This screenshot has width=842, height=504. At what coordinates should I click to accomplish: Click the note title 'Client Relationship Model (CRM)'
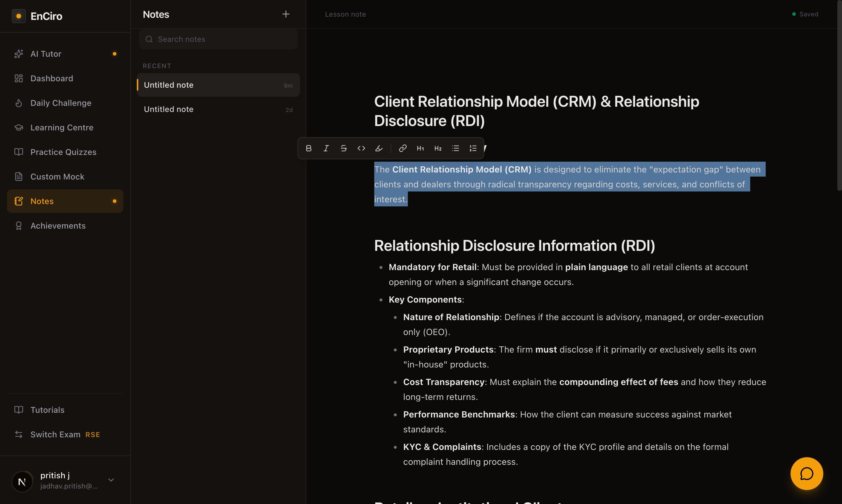pos(536,111)
